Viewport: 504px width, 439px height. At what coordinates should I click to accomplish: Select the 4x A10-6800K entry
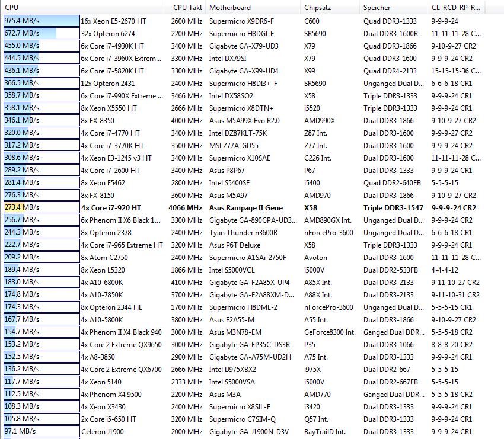click(x=102, y=283)
